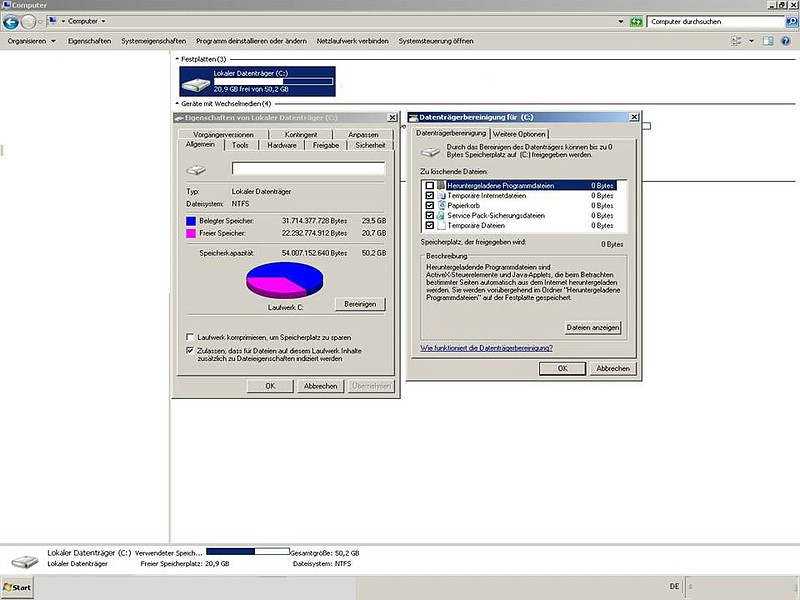Screen dimensions: 800x600
Task: Click the Temporäre Internetdateien icon
Action: click(x=440, y=195)
